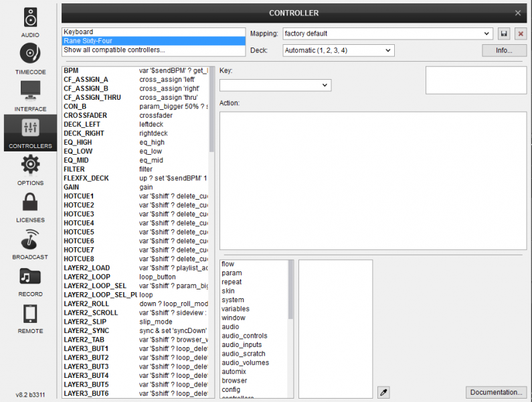532x402 pixels.
Task: Select the Controllers settings section
Action: [30, 133]
